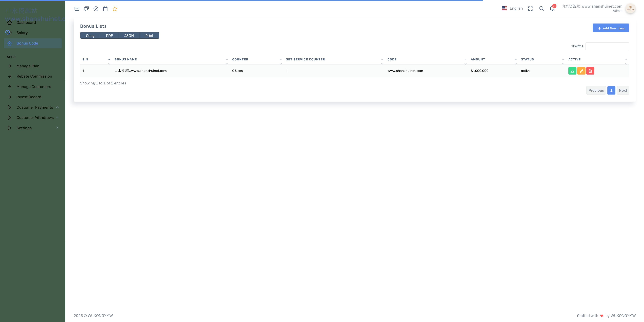Image resolution: width=644 pixels, height=322 pixels.
Task: Open the chat messages icon
Action: (x=86, y=9)
